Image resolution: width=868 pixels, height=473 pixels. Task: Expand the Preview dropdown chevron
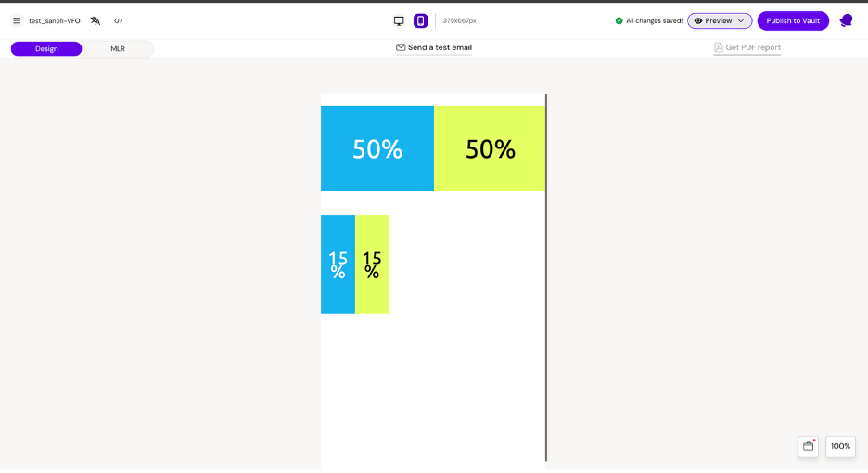(741, 20)
